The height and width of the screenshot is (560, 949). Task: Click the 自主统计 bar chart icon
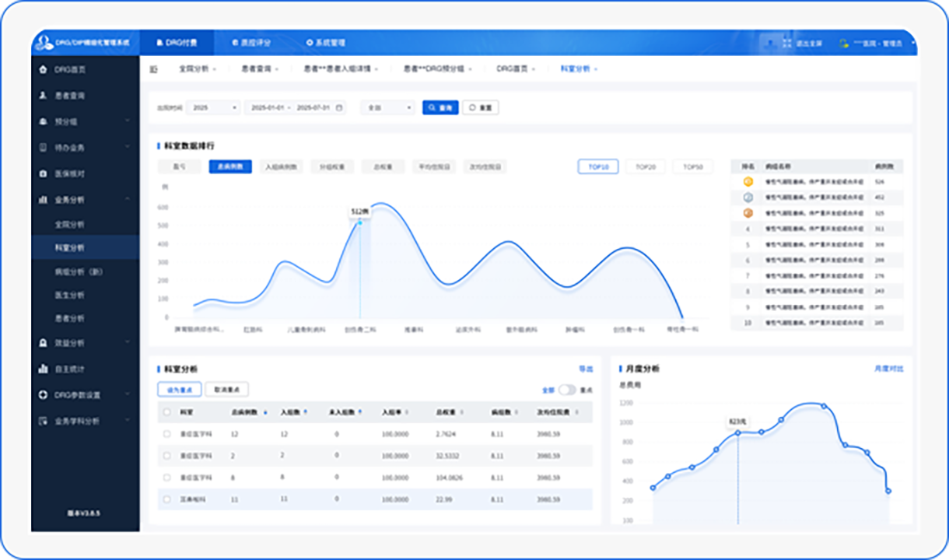[x=43, y=369]
